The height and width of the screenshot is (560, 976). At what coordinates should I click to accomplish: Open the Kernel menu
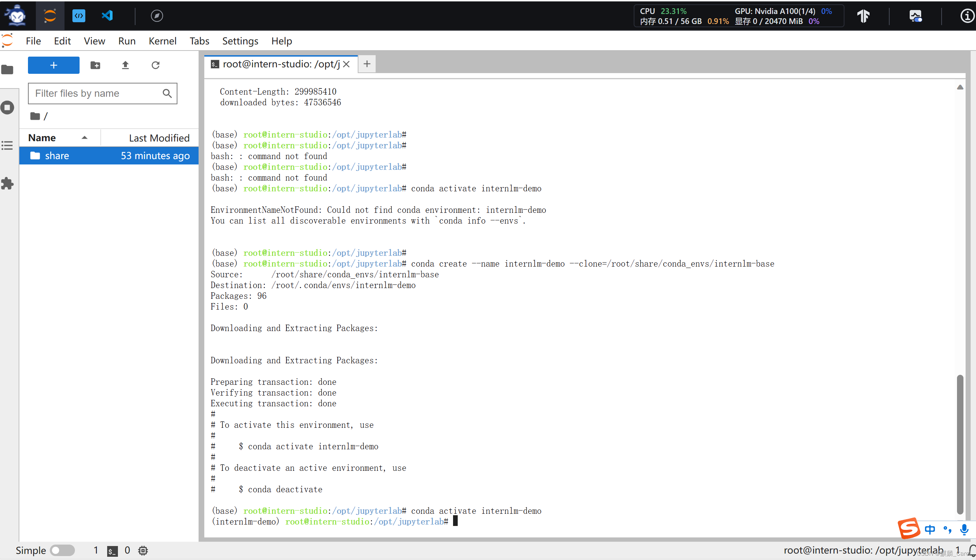(x=162, y=41)
